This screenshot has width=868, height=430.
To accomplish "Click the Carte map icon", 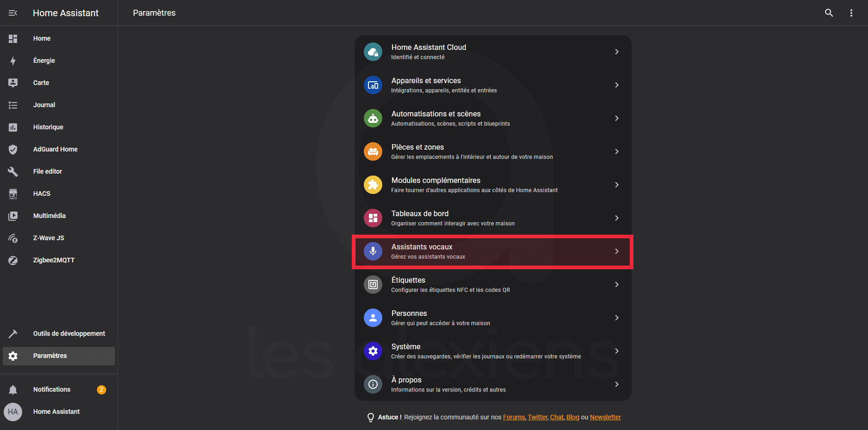I will pos(13,83).
